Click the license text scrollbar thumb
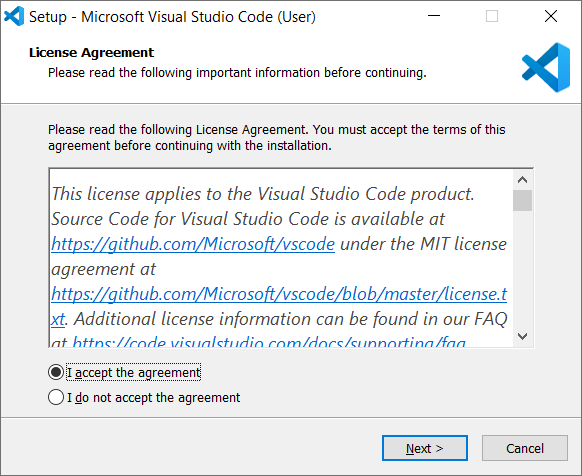 tap(522, 200)
